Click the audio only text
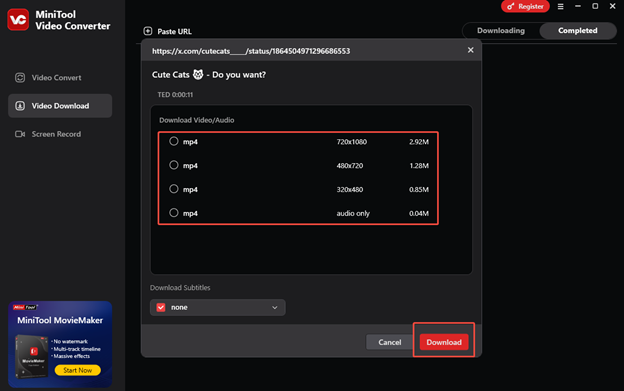 pos(353,214)
